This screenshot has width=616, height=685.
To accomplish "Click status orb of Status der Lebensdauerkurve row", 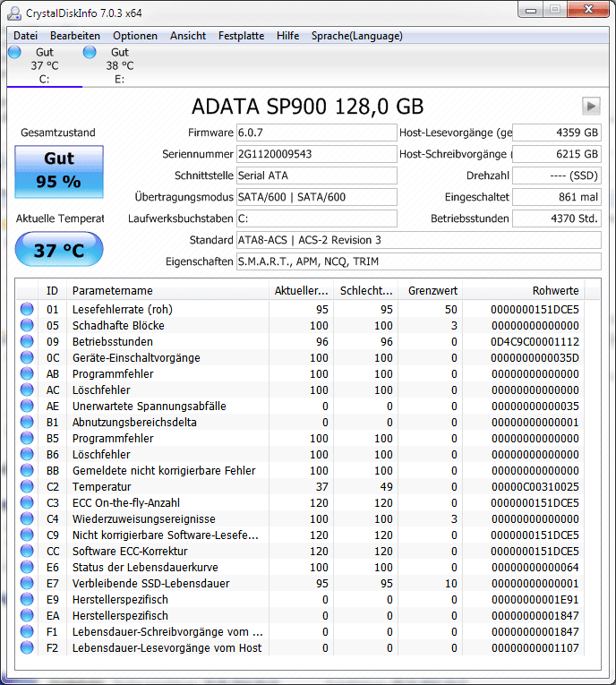I will (x=27, y=567).
